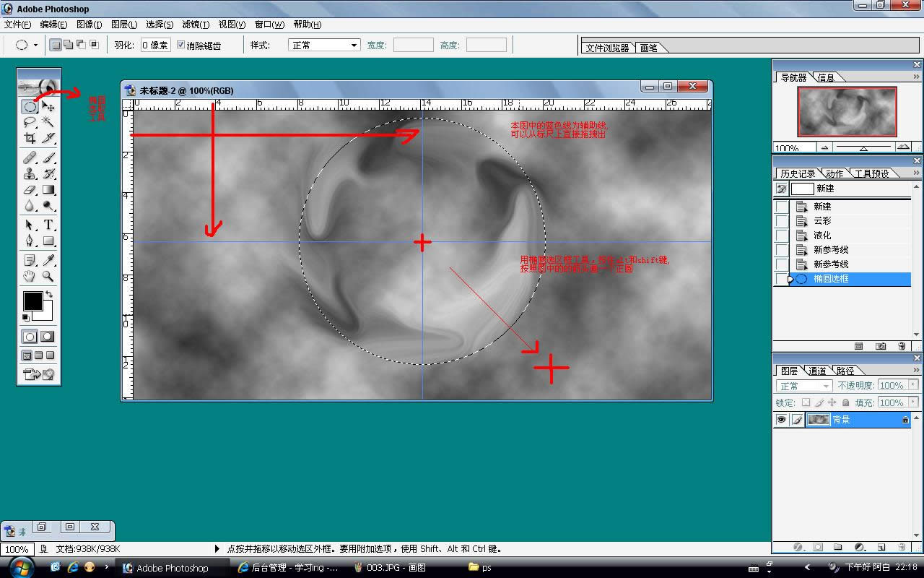
Task: Enable Quick Mask mode button
Action: [x=48, y=337]
